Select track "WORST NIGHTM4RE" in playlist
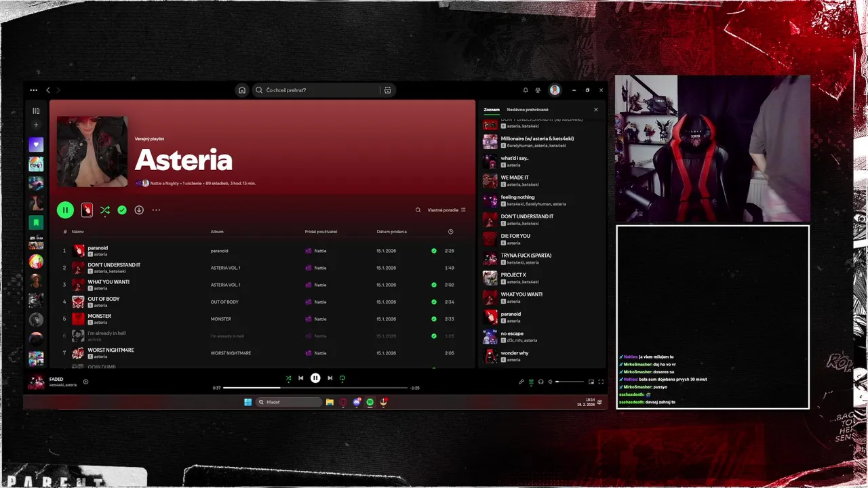This screenshot has width=868, height=488. click(x=111, y=350)
